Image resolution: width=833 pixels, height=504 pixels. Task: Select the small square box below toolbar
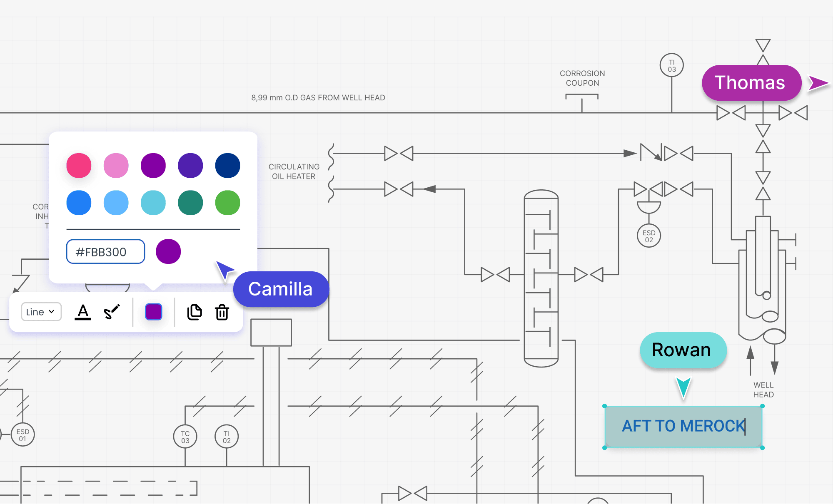pos(271,333)
